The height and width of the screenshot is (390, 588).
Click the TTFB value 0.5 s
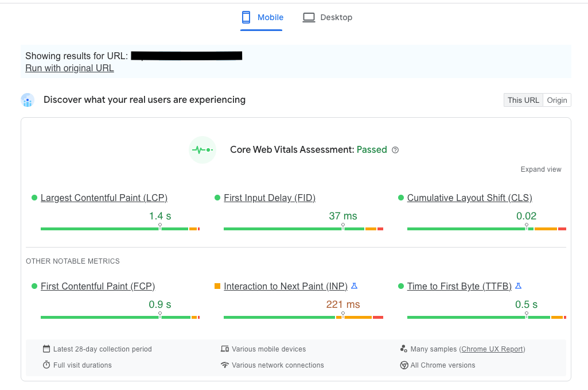pyautogui.click(x=527, y=304)
